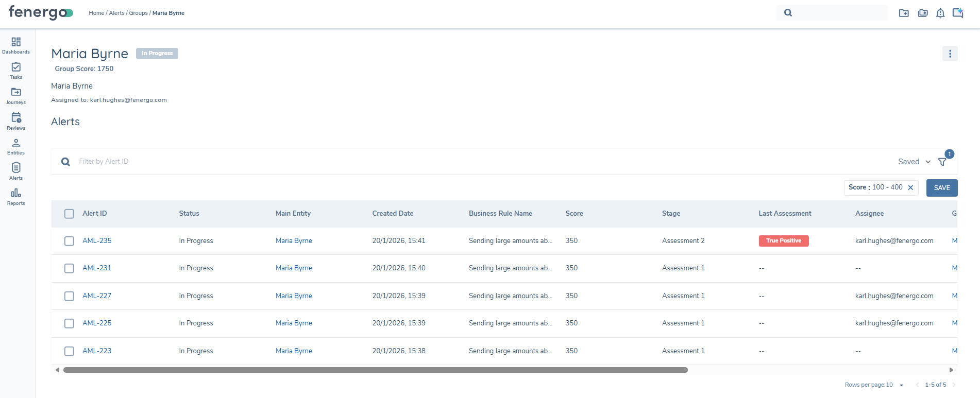Open the Reviews sidebar icon
This screenshot has height=398, width=980.
(x=16, y=122)
